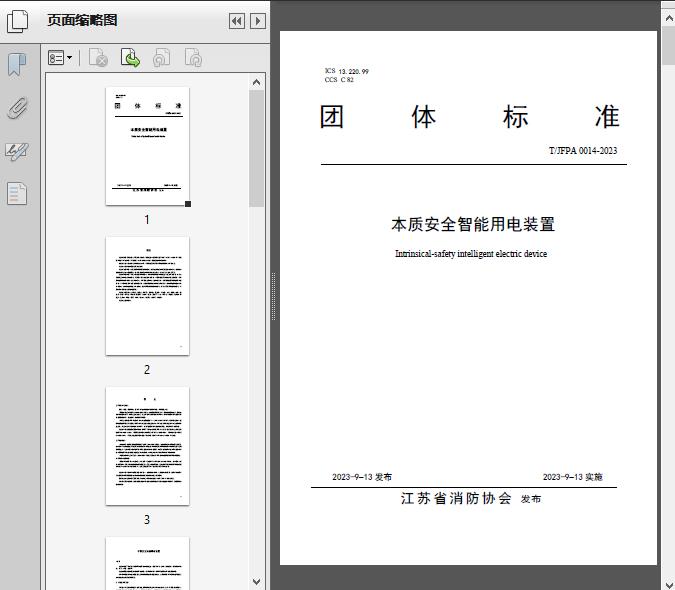The height and width of the screenshot is (590, 675).
Task: Click the document scroll down arrow
Action: [x=669, y=584]
